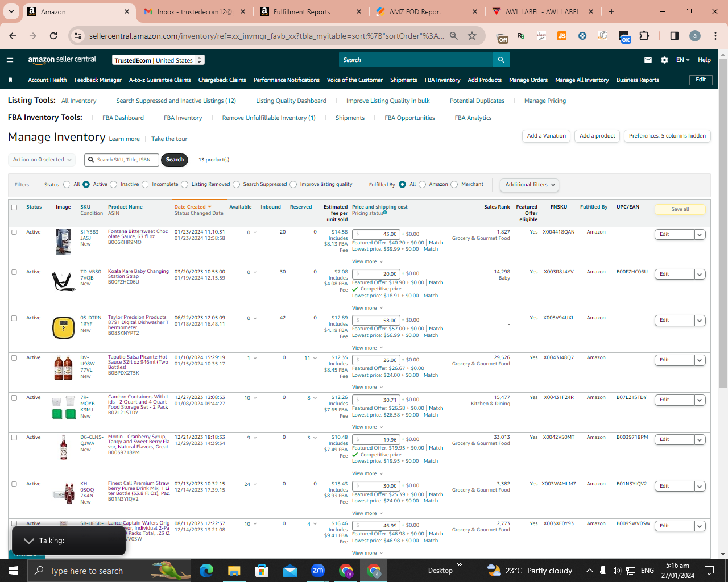The height and width of the screenshot is (582, 728).
Task: Open the Listing Quality Dashboard link
Action: (291, 101)
